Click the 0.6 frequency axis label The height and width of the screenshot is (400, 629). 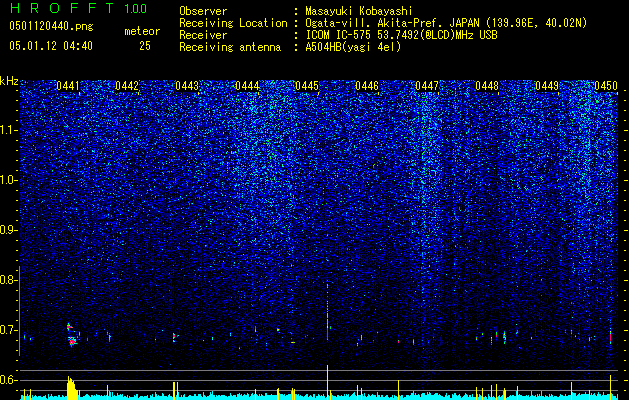coord(8,380)
